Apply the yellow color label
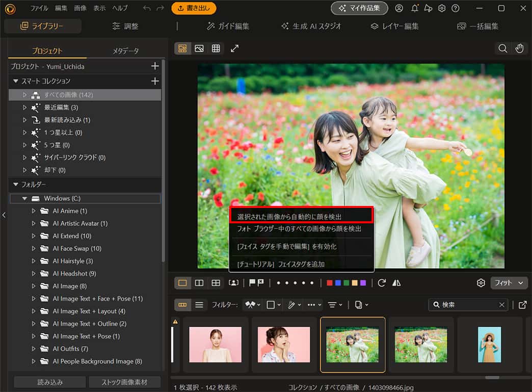Viewport: 532px width, 392px height. tap(355, 283)
